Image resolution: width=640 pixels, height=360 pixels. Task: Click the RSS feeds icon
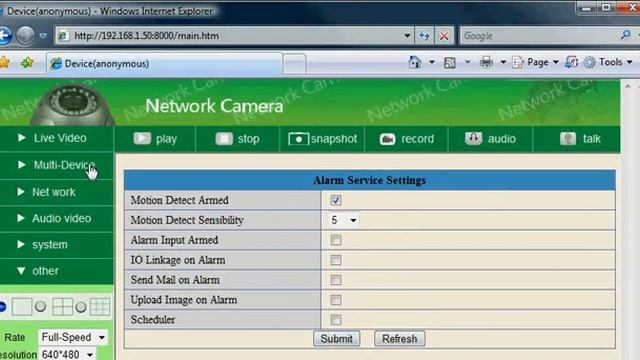[450, 62]
